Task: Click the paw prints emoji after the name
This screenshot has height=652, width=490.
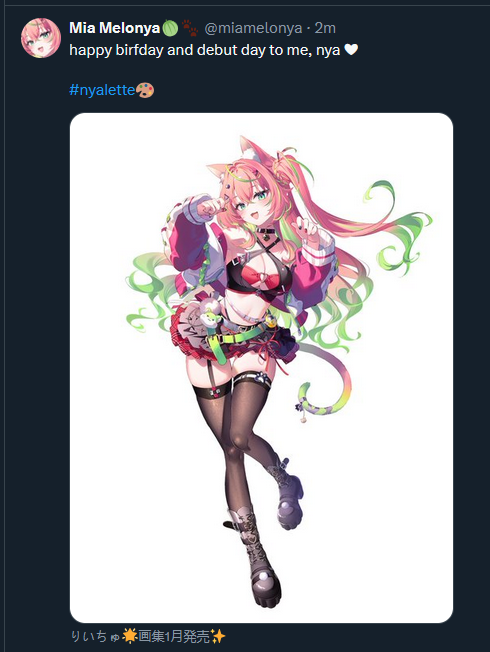Action: point(190,28)
